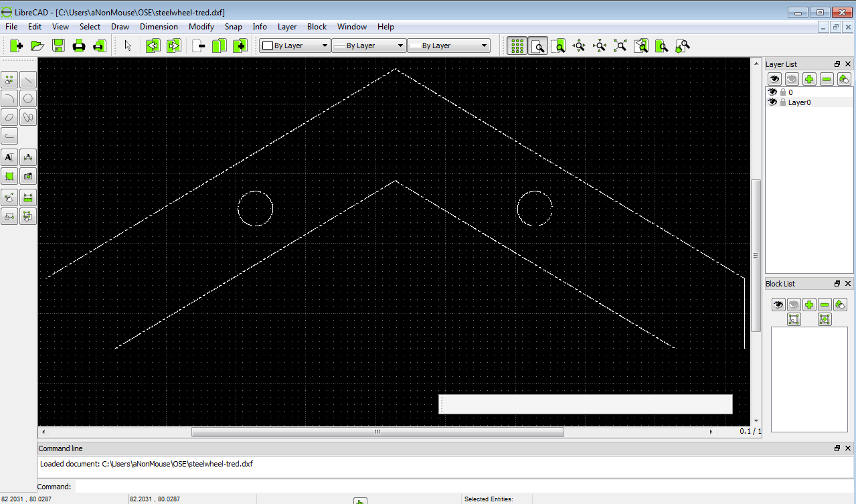
Task: Open the Modify tools in the left toolbox
Action: [9, 197]
